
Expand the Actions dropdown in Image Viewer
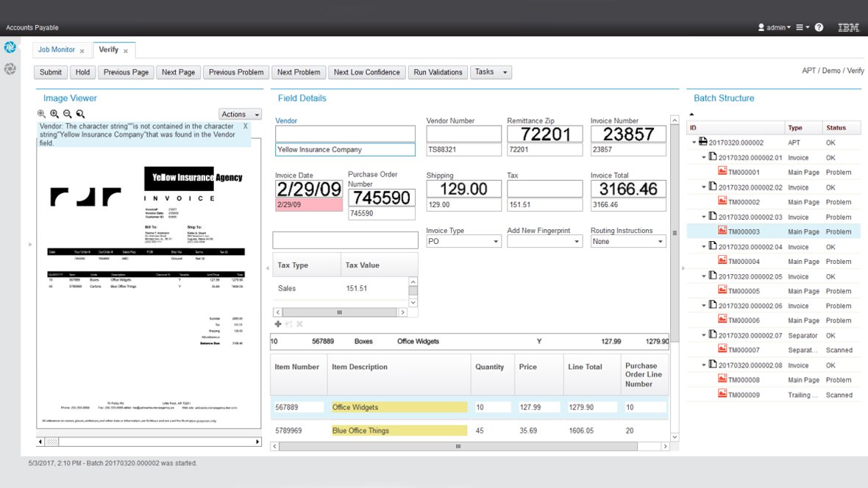coord(240,114)
